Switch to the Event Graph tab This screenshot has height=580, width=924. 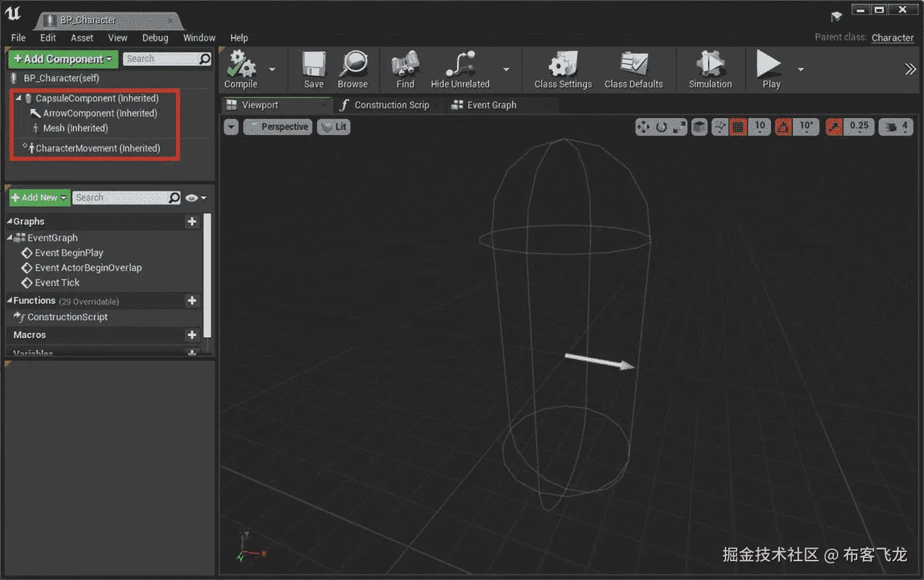pos(501,105)
